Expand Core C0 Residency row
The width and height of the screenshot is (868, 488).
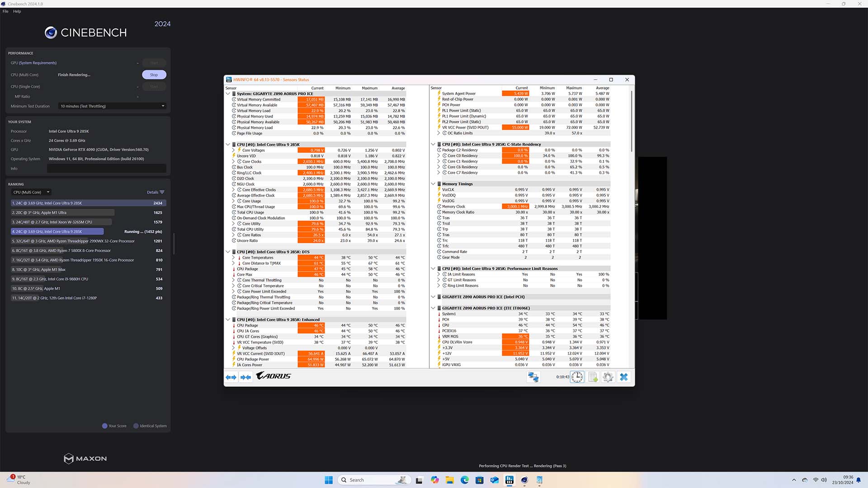click(439, 156)
